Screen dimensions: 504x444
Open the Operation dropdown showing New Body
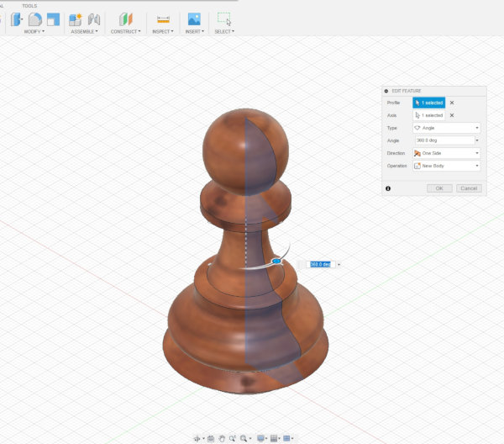tap(446, 166)
